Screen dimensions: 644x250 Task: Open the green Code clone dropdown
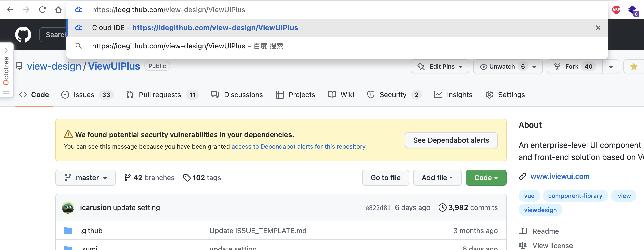[x=486, y=178]
